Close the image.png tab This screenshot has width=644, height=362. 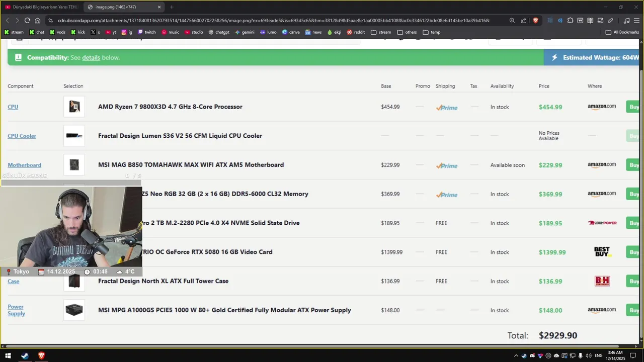[x=159, y=7]
